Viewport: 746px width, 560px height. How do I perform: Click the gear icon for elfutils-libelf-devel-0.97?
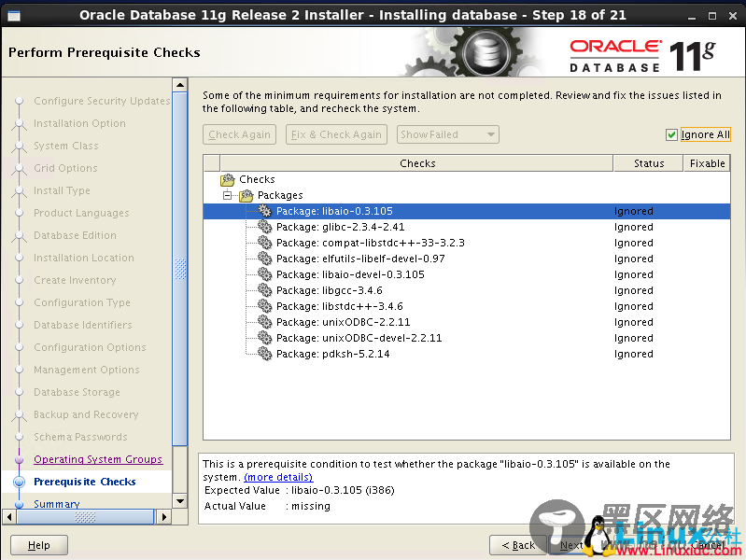click(x=264, y=259)
